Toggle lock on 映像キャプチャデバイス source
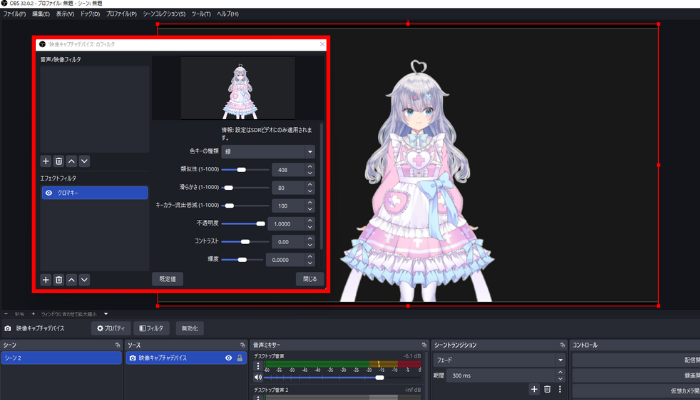 pyautogui.click(x=240, y=358)
